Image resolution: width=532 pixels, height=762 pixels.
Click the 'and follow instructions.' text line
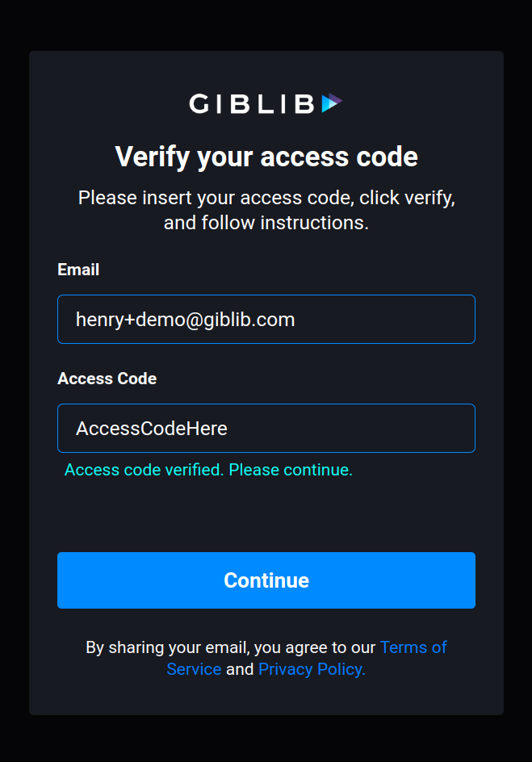[x=266, y=222]
